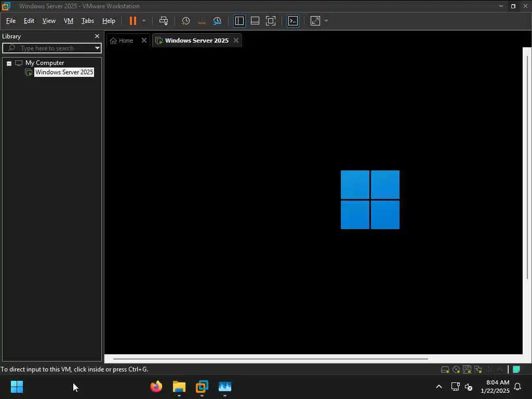Open the power options dropdown arrow

point(144,21)
